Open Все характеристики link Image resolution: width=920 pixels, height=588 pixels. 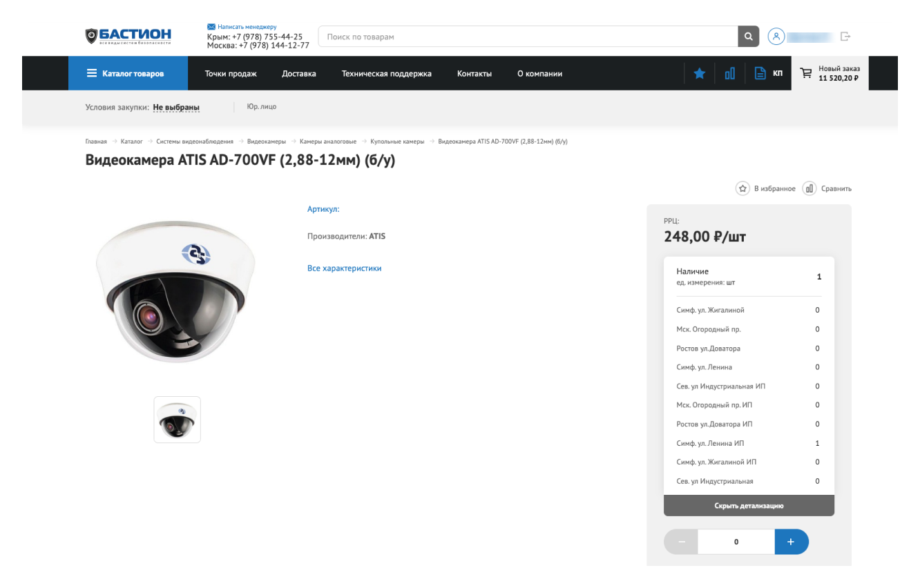pos(344,268)
